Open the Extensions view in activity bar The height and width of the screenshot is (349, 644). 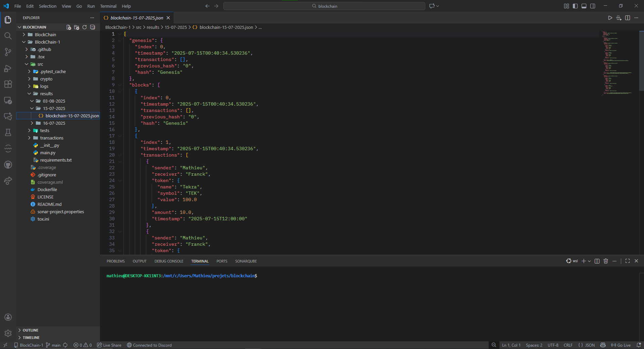point(8,84)
